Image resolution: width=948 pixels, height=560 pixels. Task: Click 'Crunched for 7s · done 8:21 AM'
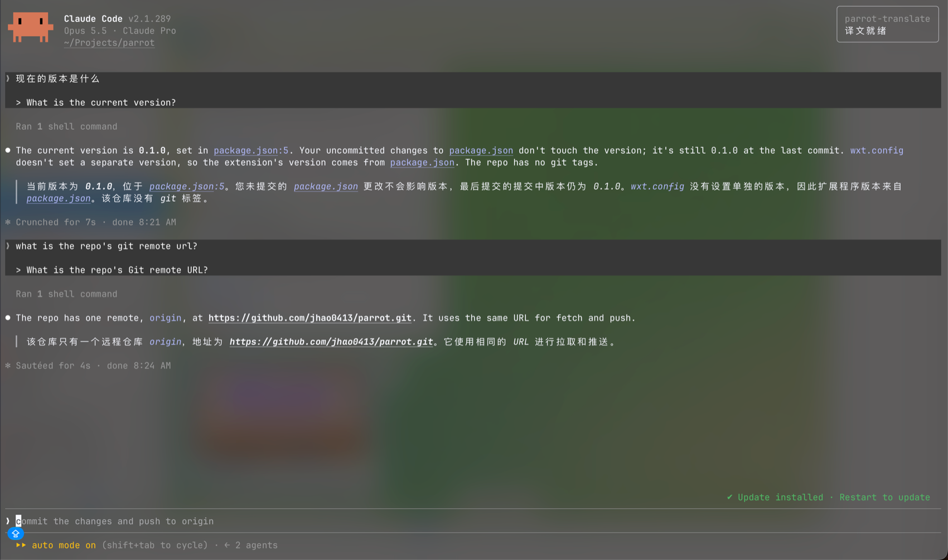pos(96,222)
